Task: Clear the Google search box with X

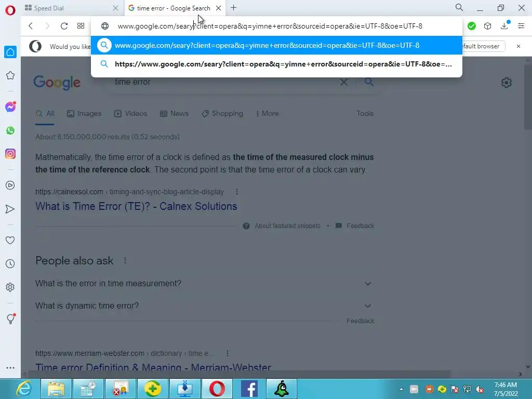Action: click(344, 82)
